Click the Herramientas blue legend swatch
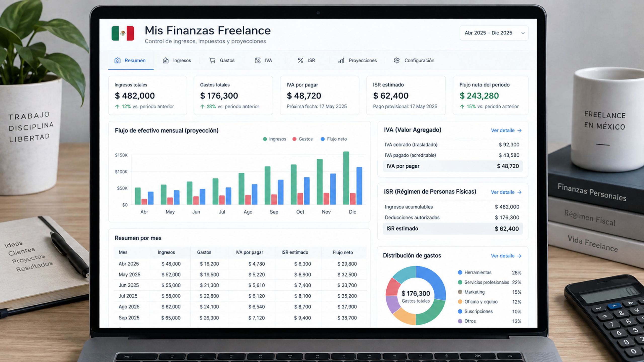The image size is (644, 362). point(460,272)
